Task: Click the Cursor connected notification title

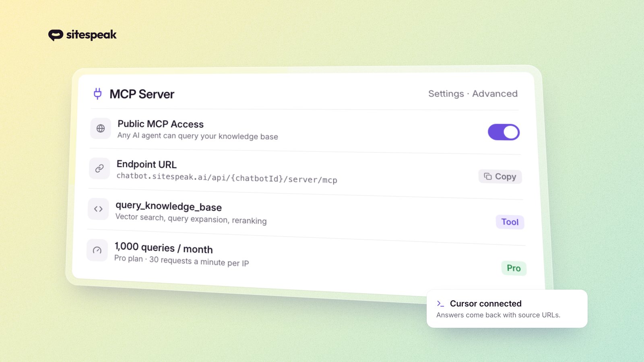Action: click(485, 304)
